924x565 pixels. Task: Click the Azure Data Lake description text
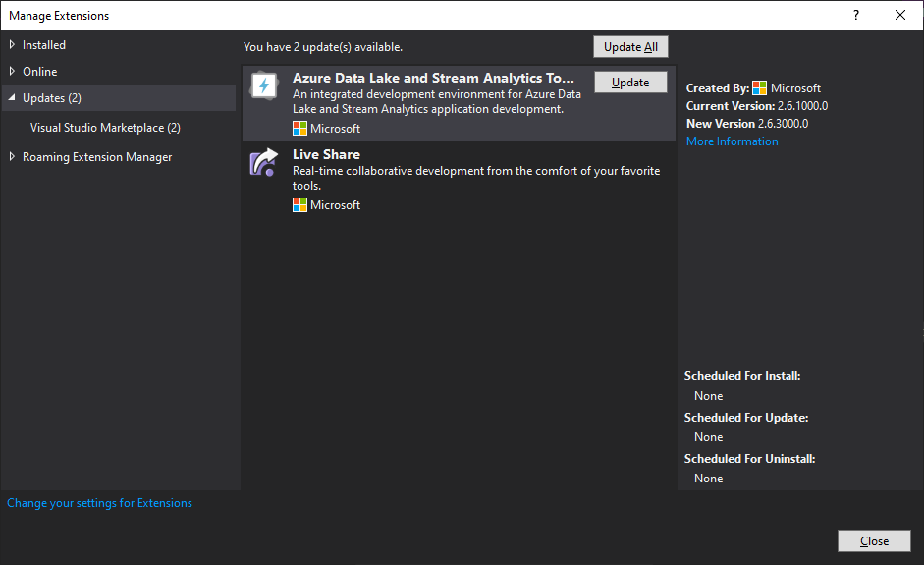(x=437, y=101)
